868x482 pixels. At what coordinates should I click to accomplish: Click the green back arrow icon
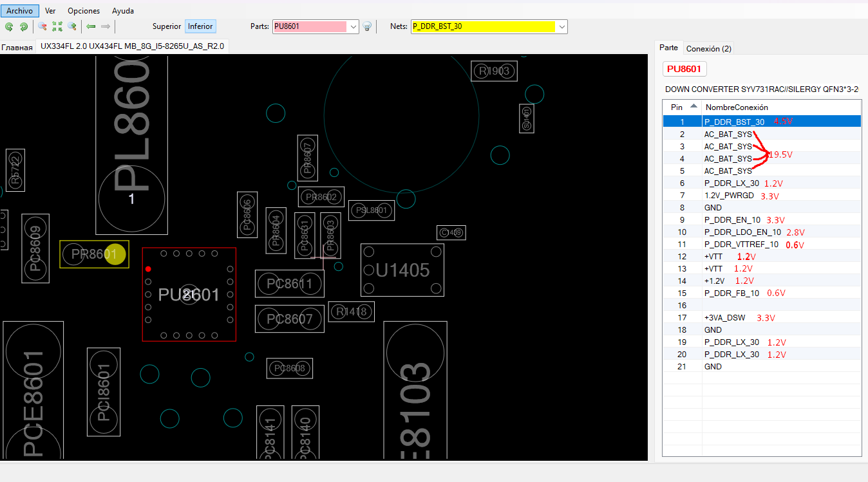pyautogui.click(x=91, y=26)
